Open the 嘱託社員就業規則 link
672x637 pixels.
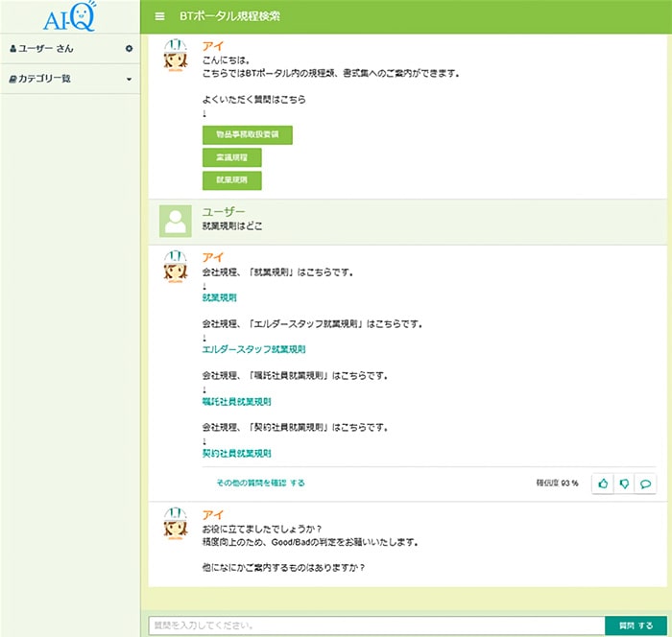pyautogui.click(x=236, y=401)
